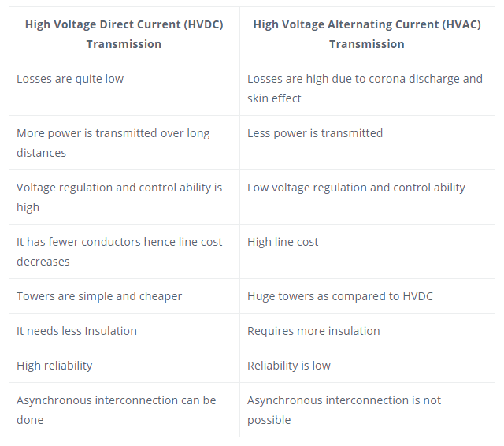Click 'Asynchronous interconnection is not possible' cell
The width and height of the screenshot is (504, 446).
(367, 410)
